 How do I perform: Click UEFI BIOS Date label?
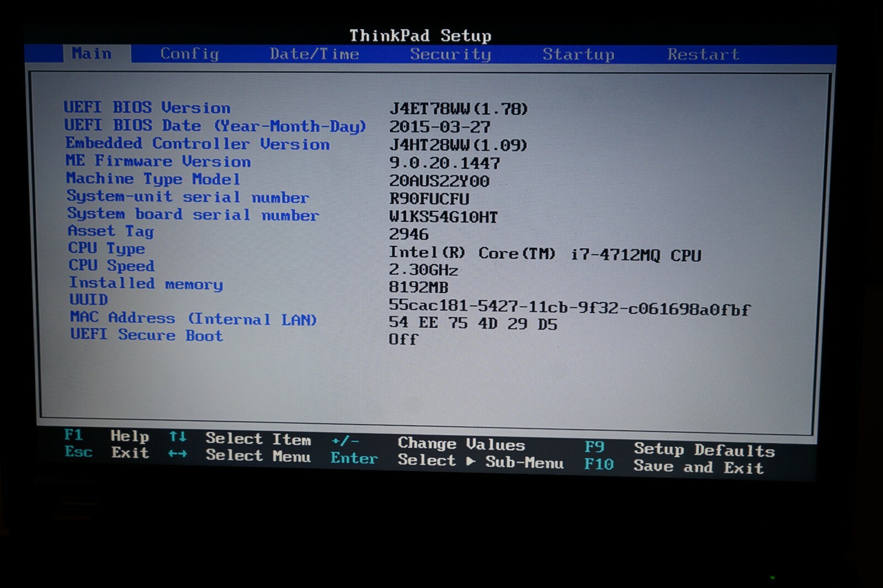[215, 126]
